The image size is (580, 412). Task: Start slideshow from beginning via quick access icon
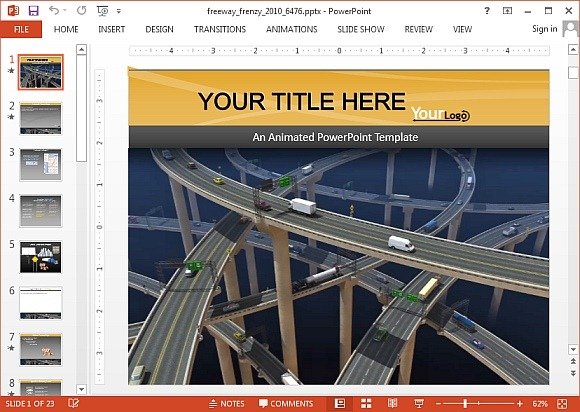(x=102, y=11)
